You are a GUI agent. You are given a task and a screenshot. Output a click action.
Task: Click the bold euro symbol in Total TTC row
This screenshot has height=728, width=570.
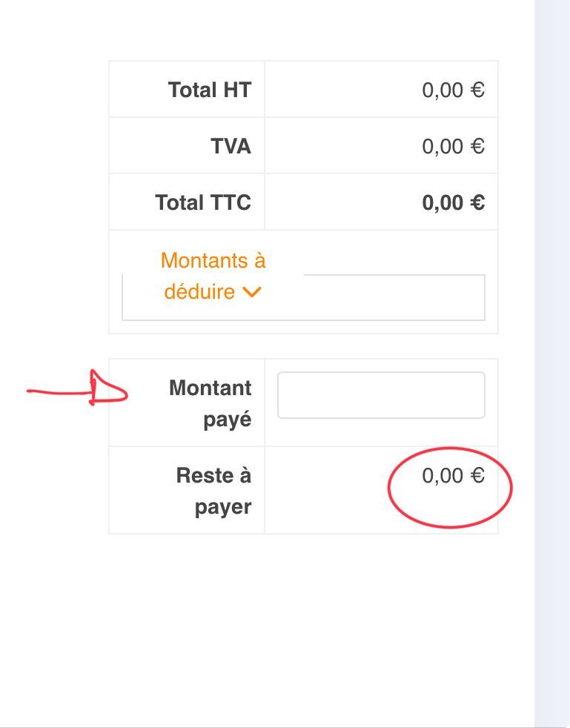point(478,202)
